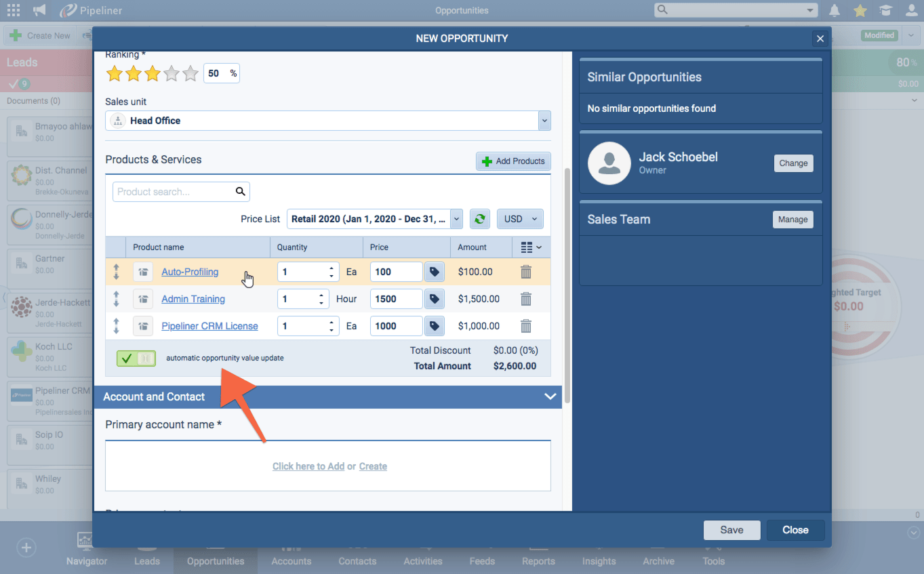Open the USD currency dropdown
Image resolution: width=924 pixels, height=574 pixels.
(x=519, y=218)
